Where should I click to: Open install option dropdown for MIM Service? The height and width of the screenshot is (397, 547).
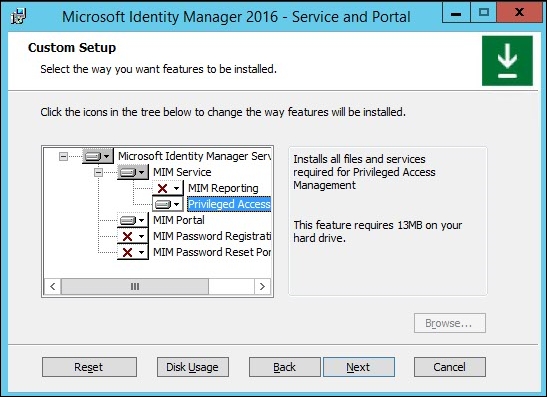[133, 172]
